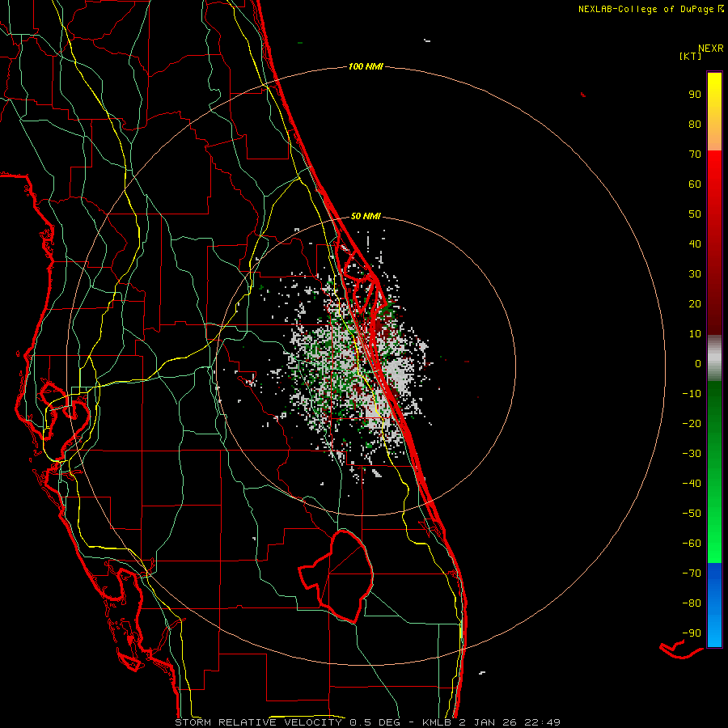Viewport: 728px width, 728px height.
Task: Click the 30 tick label on scale
Action: [695, 274]
